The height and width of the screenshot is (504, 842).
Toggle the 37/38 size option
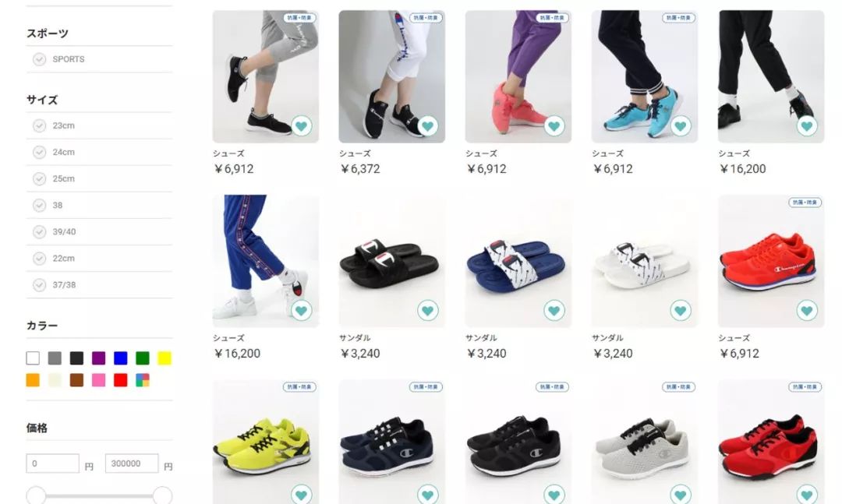pyautogui.click(x=39, y=285)
